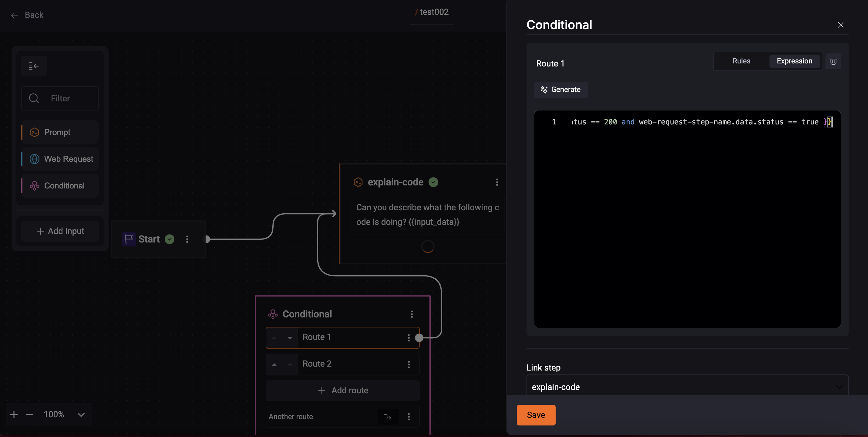Image resolution: width=868 pixels, height=437 pixels.
Task: Select the Conditional step type in sidebar
Action: (59, 185)
